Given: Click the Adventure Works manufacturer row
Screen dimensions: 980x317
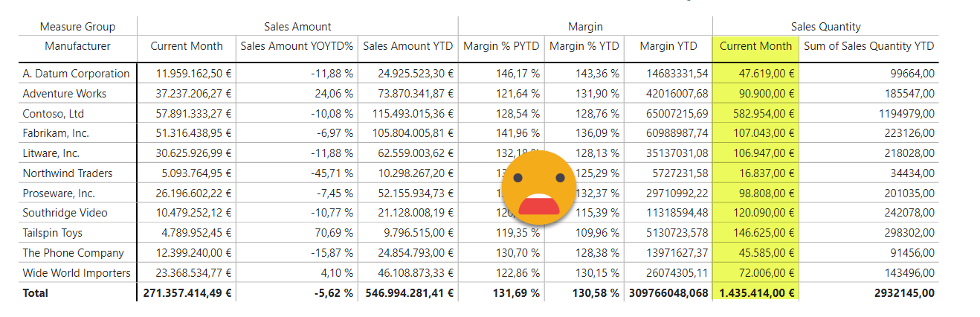Looking at the screenshot, I should click(x=65, y=94).
